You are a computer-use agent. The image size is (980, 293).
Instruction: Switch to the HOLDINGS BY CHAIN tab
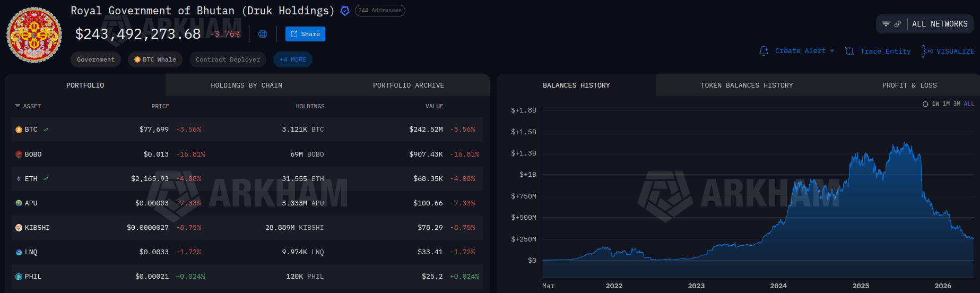247,85
